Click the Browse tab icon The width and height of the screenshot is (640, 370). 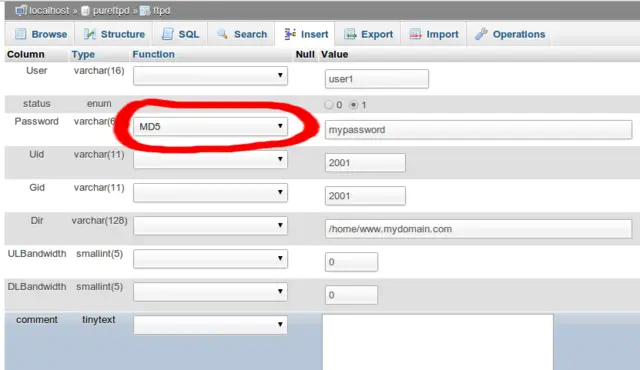[x=20, y=34]
